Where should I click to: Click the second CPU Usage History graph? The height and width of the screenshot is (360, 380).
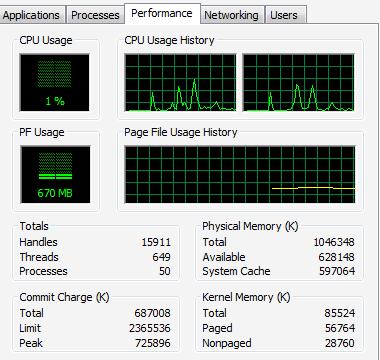click(x=298, y=82)
